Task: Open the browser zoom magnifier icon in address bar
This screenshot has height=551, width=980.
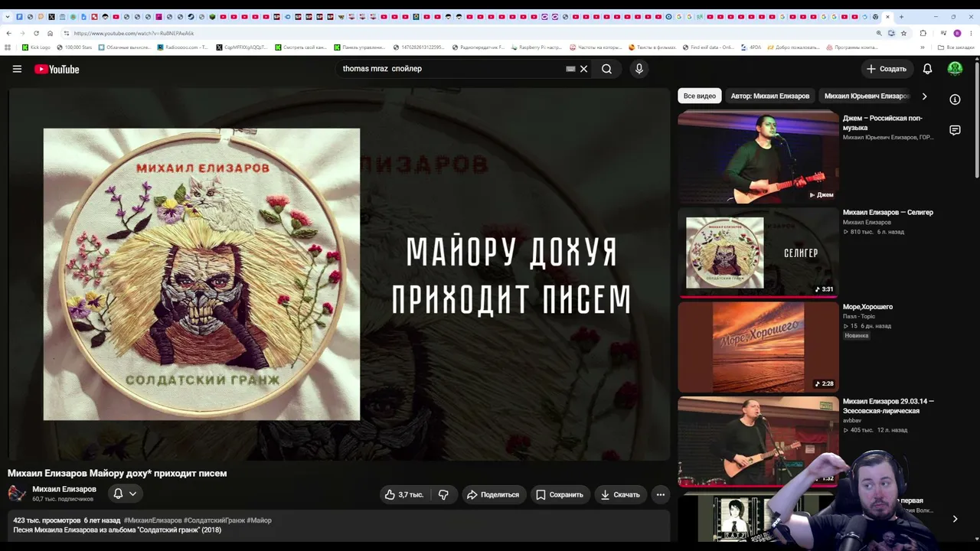Action: point(879,33)
